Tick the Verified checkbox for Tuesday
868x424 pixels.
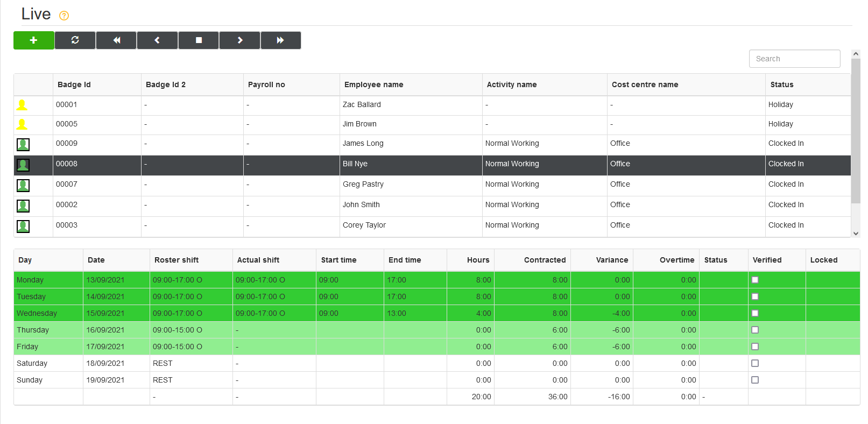[x=755, y=296]
